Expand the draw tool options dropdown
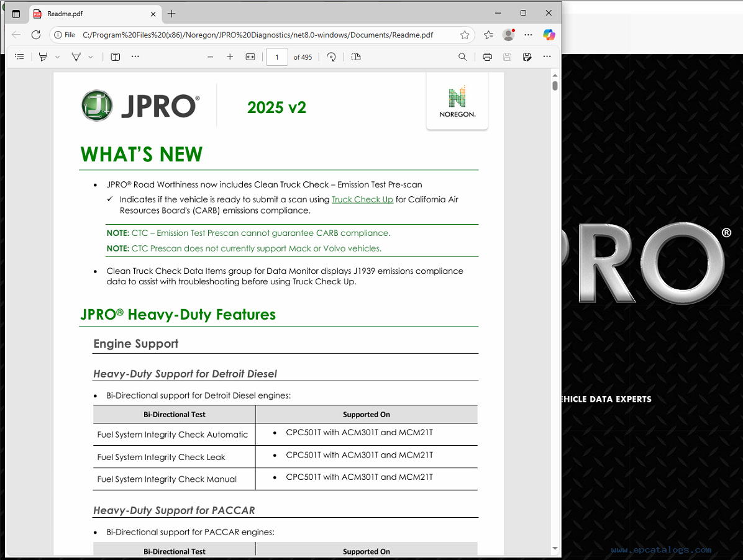Screen dimensions: 743x560 (91, 56)
